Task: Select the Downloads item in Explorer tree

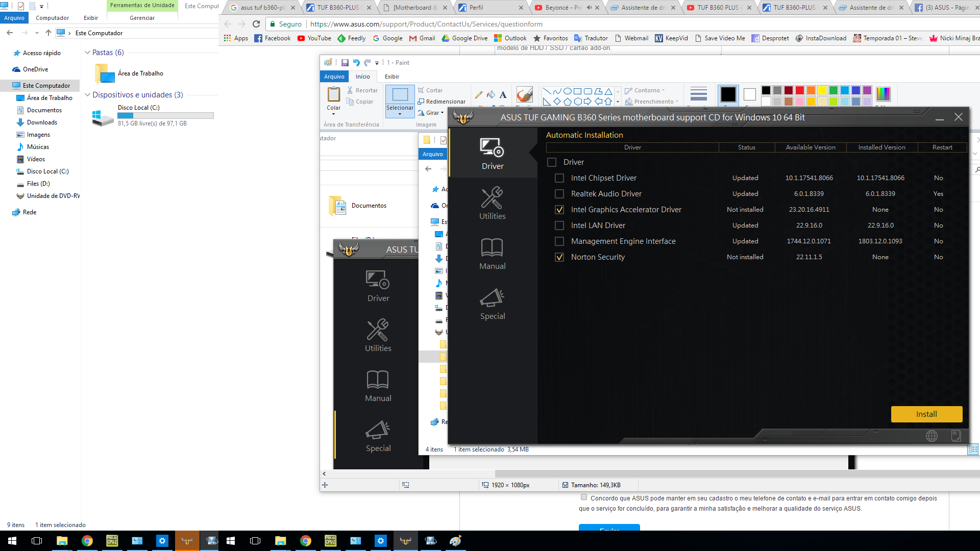Action: tap(42, 122)
